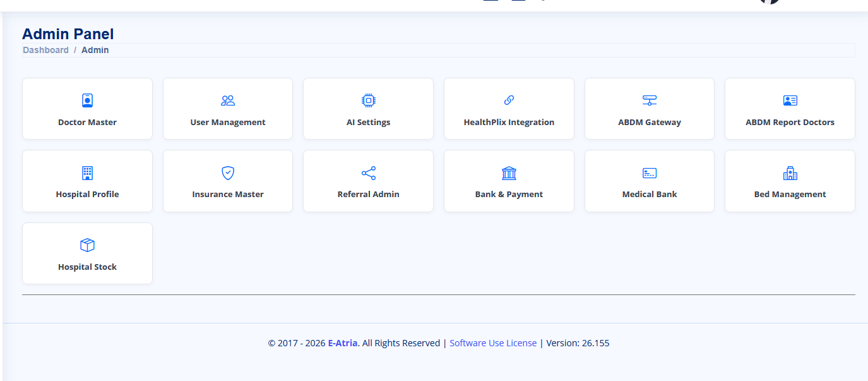This screenshot has height=381, width=868.
Task: Open HealthPlix Integration link icon
Action: tap(509, 100)
